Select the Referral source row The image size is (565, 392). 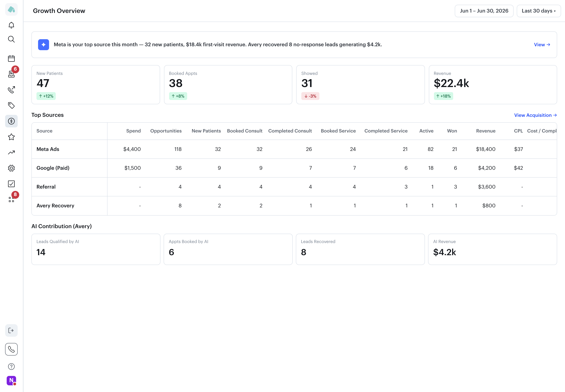pyautogui.click(x=294, y=187)
